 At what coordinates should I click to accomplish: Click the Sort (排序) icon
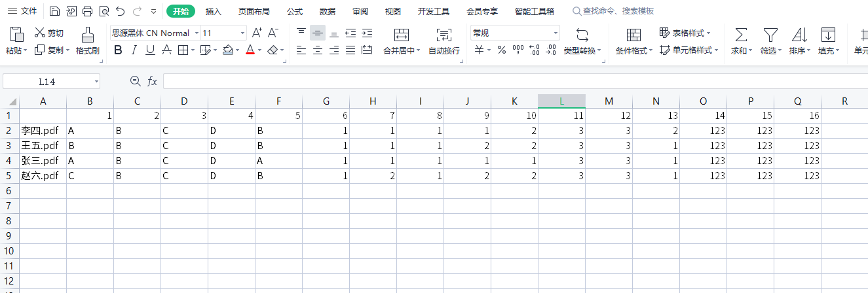coord(799,35)
